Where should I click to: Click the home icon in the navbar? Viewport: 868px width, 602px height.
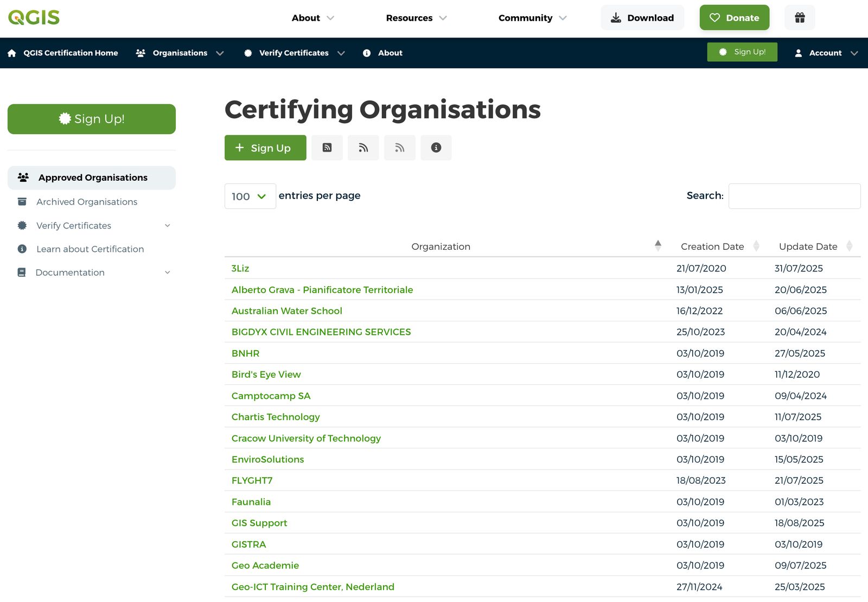point(12,53)
